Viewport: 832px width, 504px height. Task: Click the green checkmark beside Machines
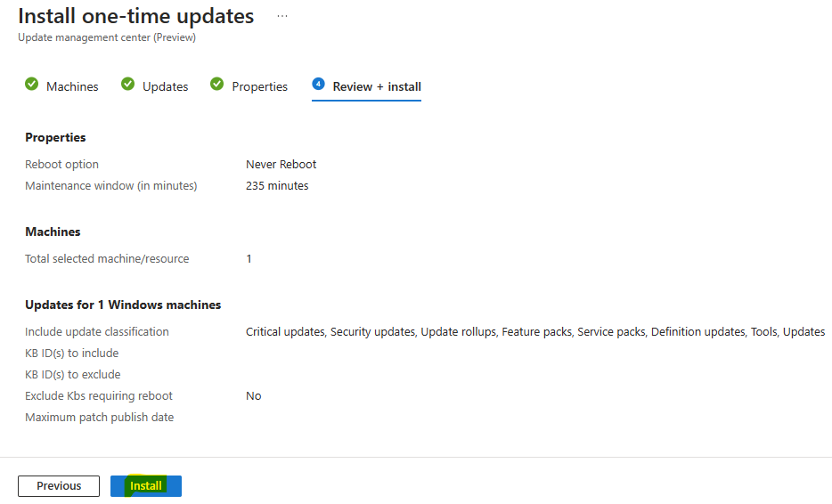click(32, 84)
